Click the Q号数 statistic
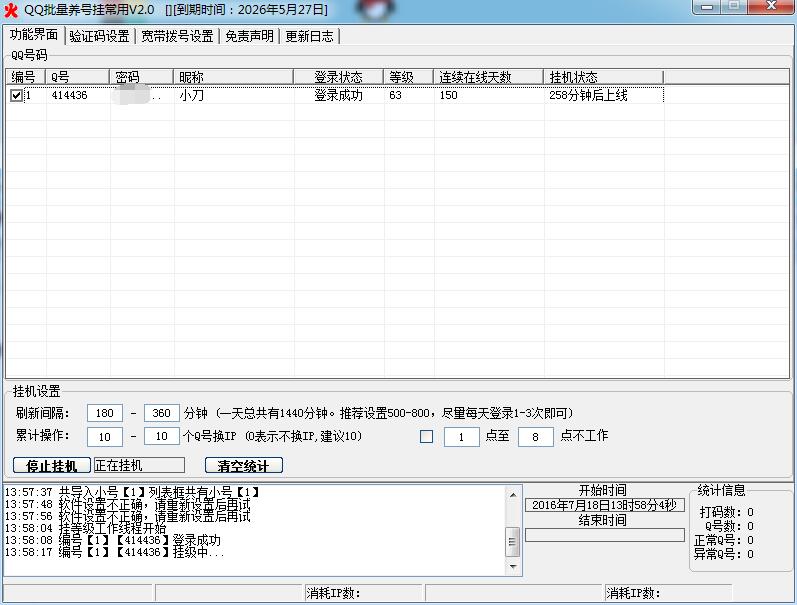797x605 pixels. pos(729,526)
